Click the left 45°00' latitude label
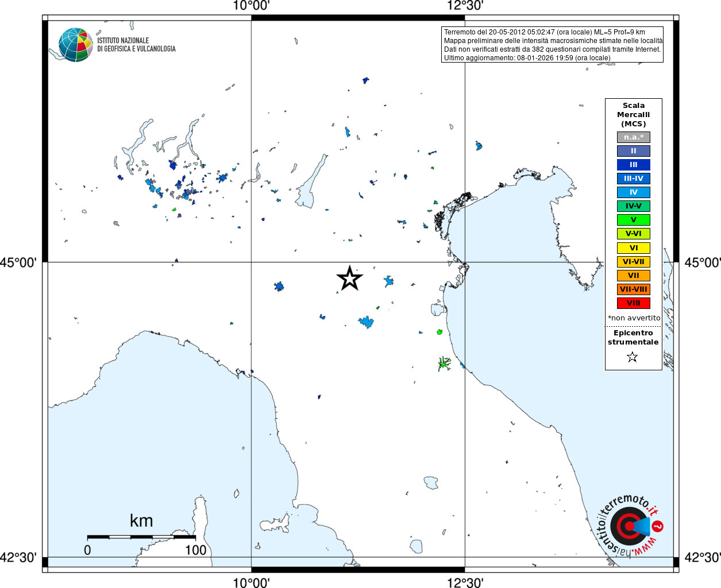Image resolution: width=721 pixels, height=588 pixels. [x=18, y=262]
